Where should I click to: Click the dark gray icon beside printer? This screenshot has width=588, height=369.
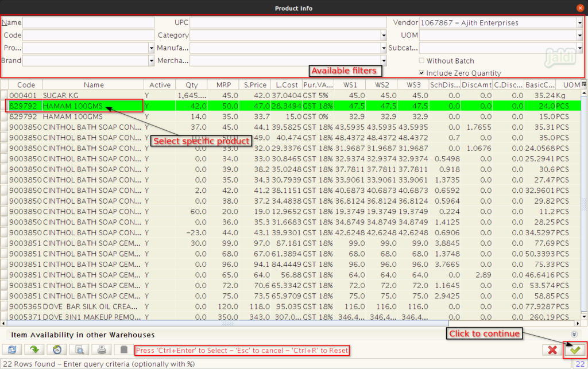pos(124,350)
